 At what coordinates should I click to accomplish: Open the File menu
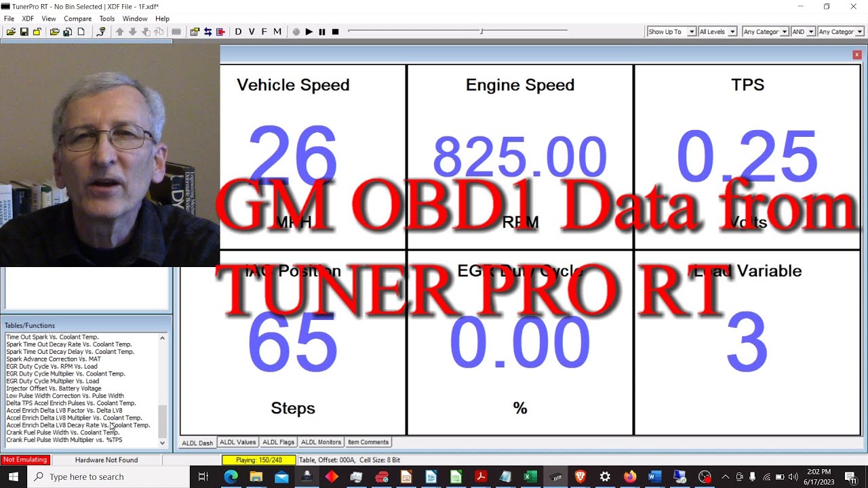coord(9,19)
